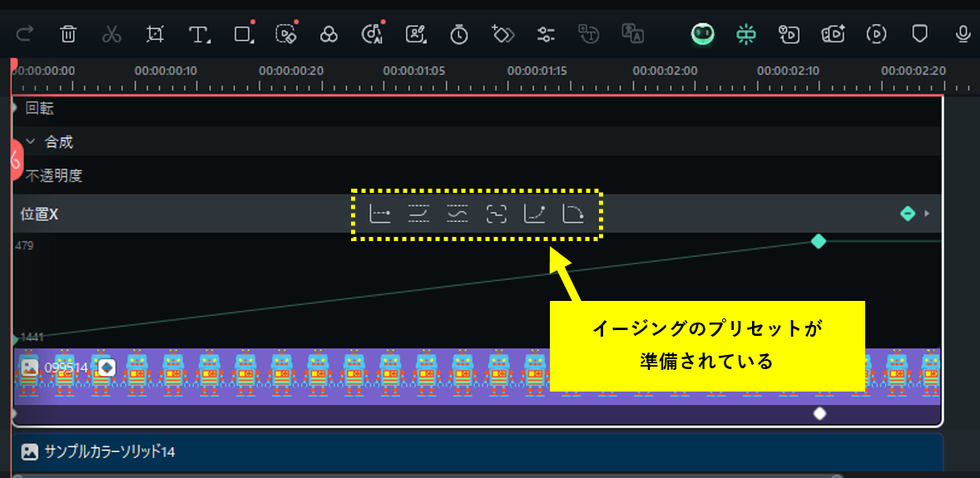This screenshot has height=478, width=980.
Task: Apply the sine-wave easing preset
Action: 458,214
